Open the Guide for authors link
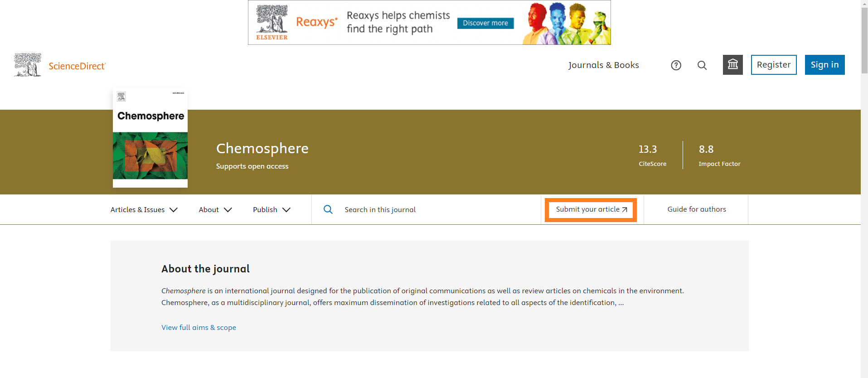The height and width of the screenshot is (378, 868). click(696, 209)
